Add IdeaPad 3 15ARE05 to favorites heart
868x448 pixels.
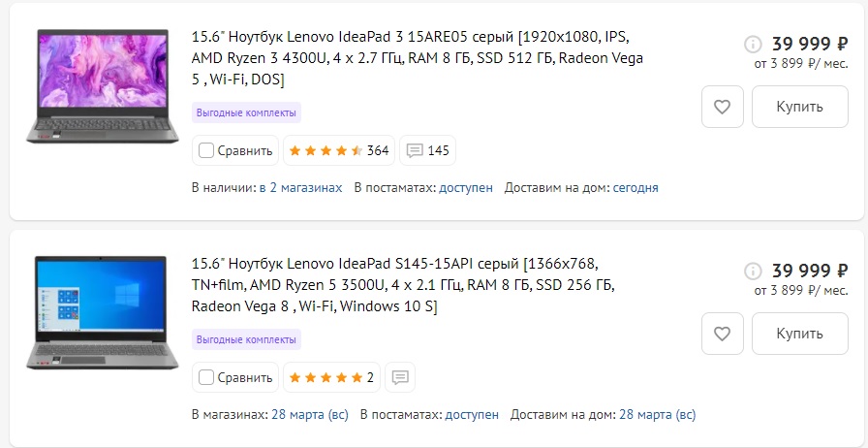click(x=722, y=107)
